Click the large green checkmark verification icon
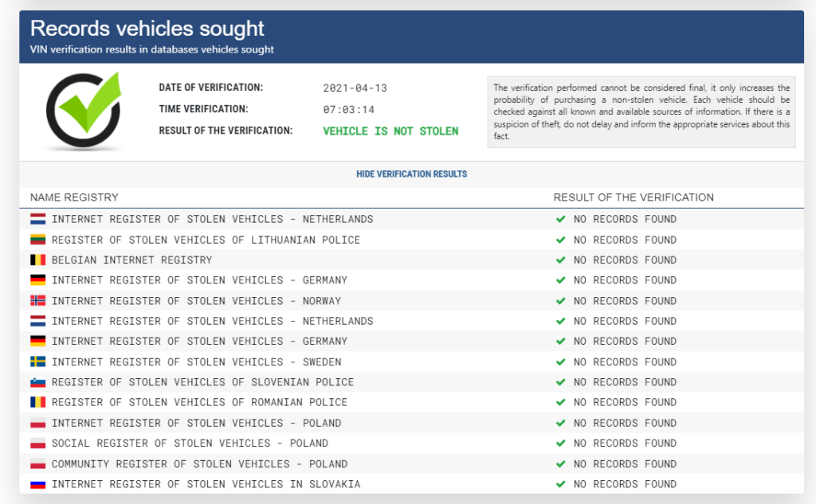Screen dimensions: 816x504 click(x=83, y=111)
